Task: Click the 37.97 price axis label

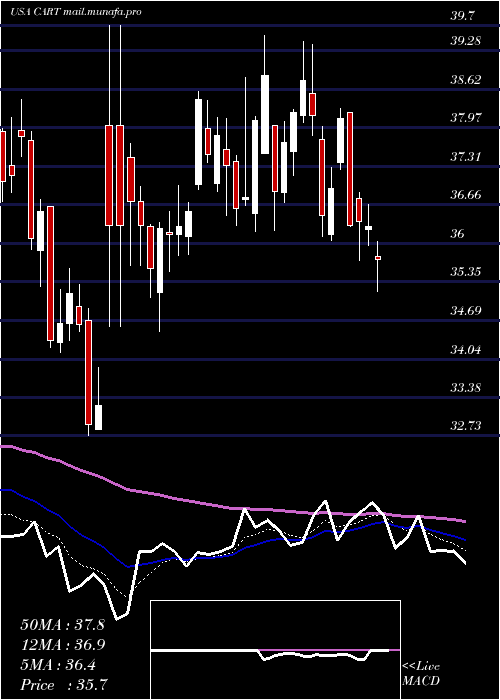Action: pyautogui.click(x=466, y=118)
